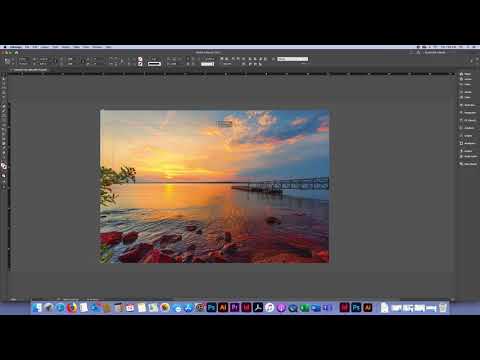Image resolution: width=480 pixels, height=360 pixels.
Task: Open the Trash in the Dock
Action: tap(442, 307)
